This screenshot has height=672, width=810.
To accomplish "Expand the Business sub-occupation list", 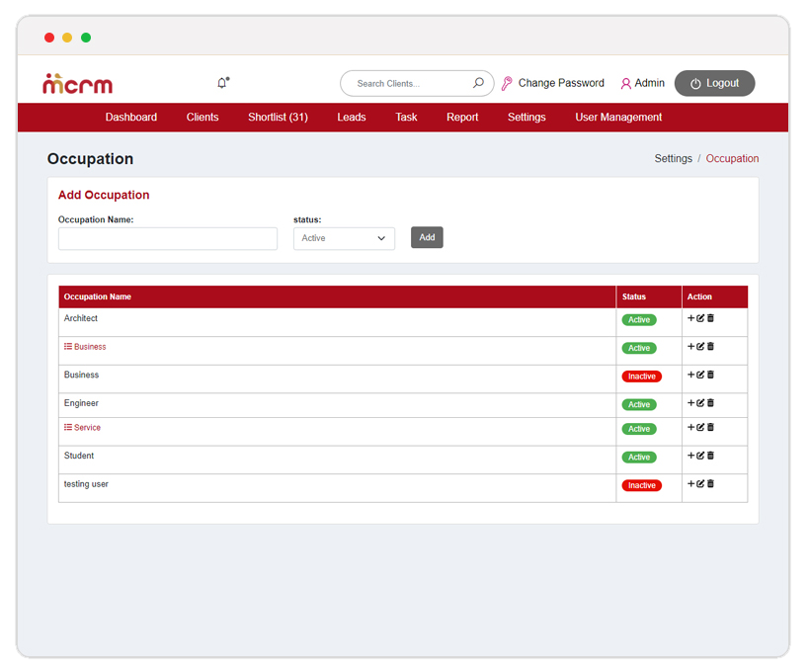I will click(x=85, y=347).
